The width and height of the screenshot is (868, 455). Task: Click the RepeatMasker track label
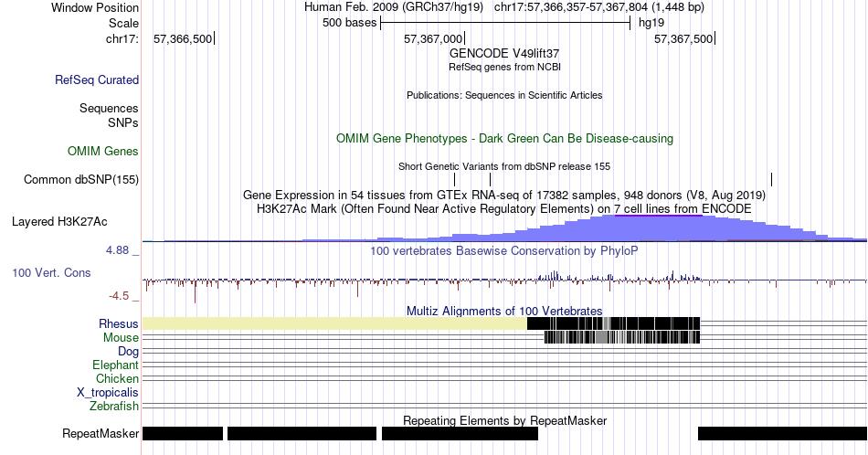(101, 433)
